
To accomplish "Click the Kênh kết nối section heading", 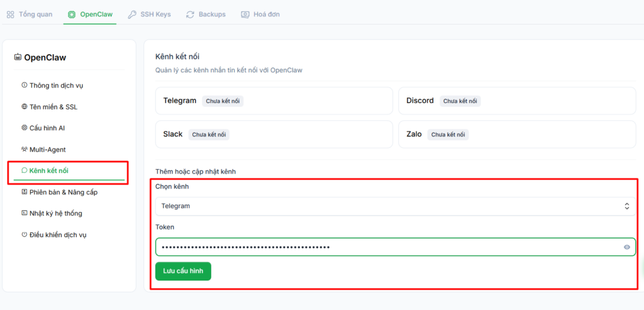I will click(x=177, y=57).
